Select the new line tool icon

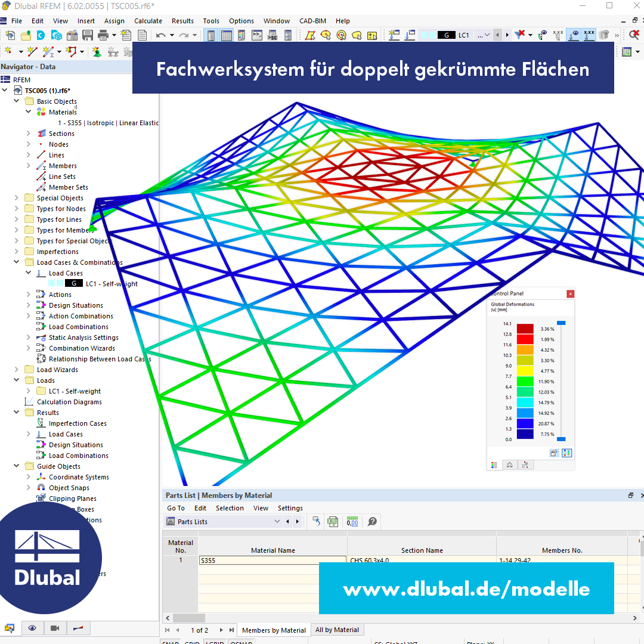32,51
